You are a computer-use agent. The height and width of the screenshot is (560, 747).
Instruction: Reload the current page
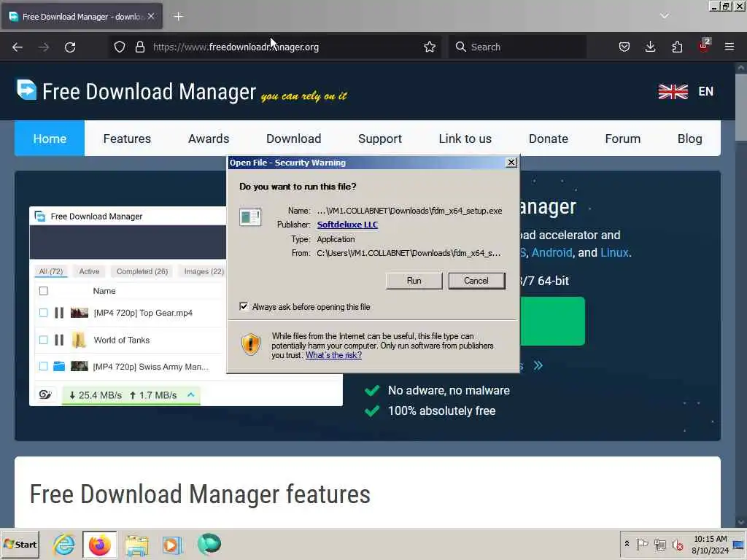(70, 47)
